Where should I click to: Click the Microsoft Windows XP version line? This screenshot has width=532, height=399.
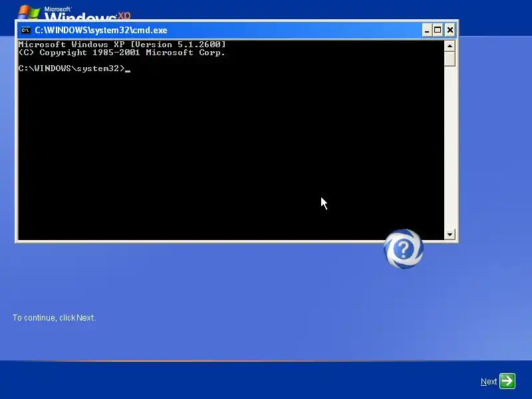[122, 45]
